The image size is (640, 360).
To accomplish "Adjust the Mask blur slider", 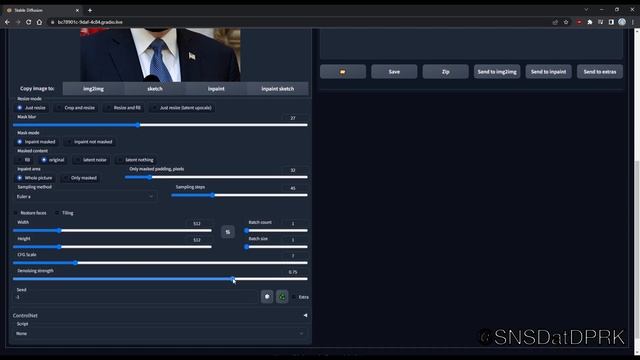I will tap(160, 125).
